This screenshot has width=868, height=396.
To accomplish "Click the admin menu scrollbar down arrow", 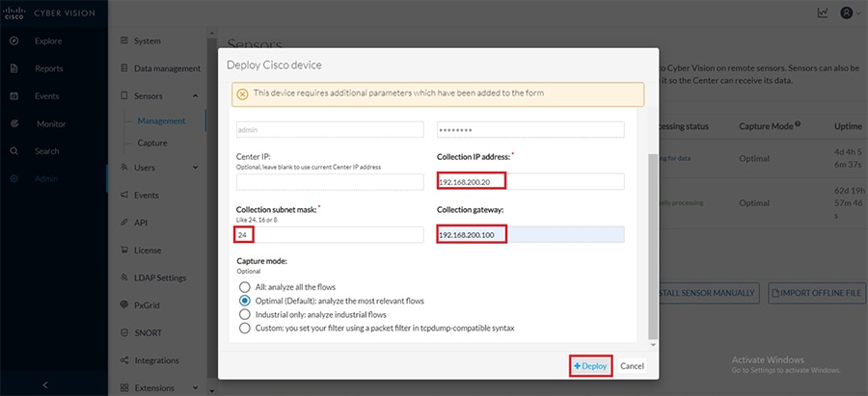I will (x=211, y=391).
